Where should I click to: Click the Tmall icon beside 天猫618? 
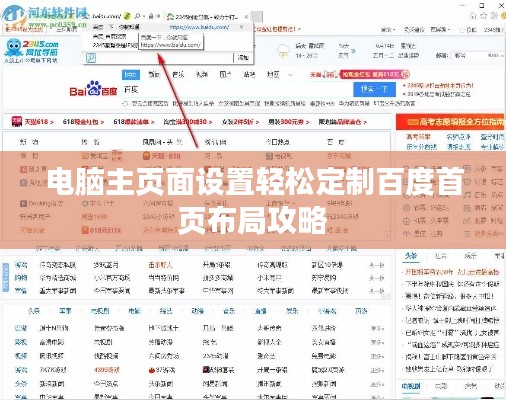click(17, 122)
